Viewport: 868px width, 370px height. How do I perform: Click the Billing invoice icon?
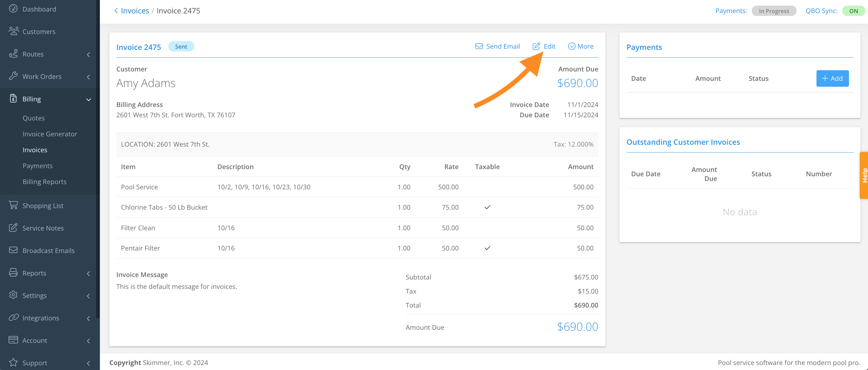coord(13,98)
